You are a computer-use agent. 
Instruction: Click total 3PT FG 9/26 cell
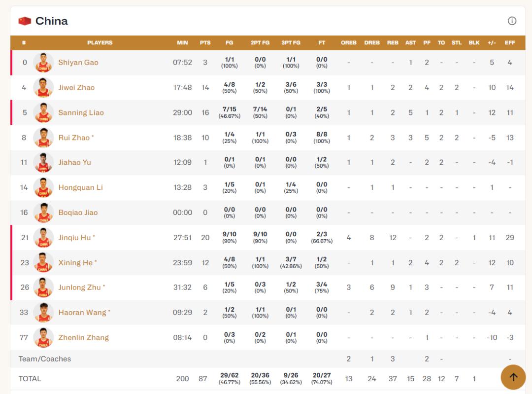291,379
